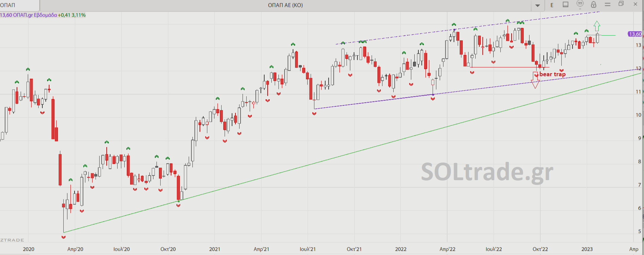Click price level 7 on axis
The width and height of the screenshot is (644, 255).
(640, 185)
